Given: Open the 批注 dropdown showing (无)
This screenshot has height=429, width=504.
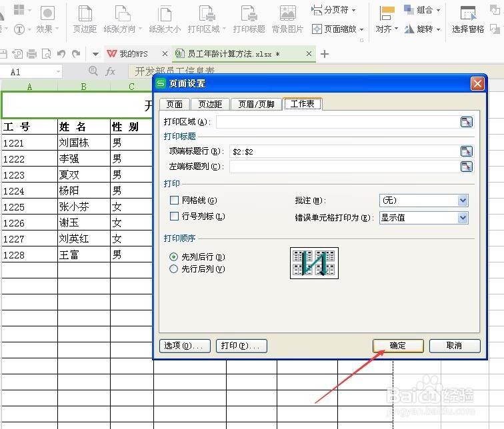Looking at the screenshot, I should (x=423, y=201).
